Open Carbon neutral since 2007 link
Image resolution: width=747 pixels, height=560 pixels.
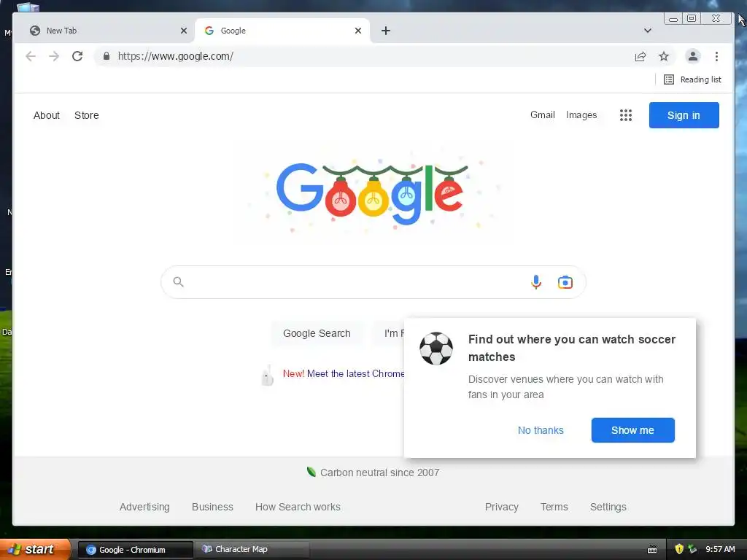[379, 472]
